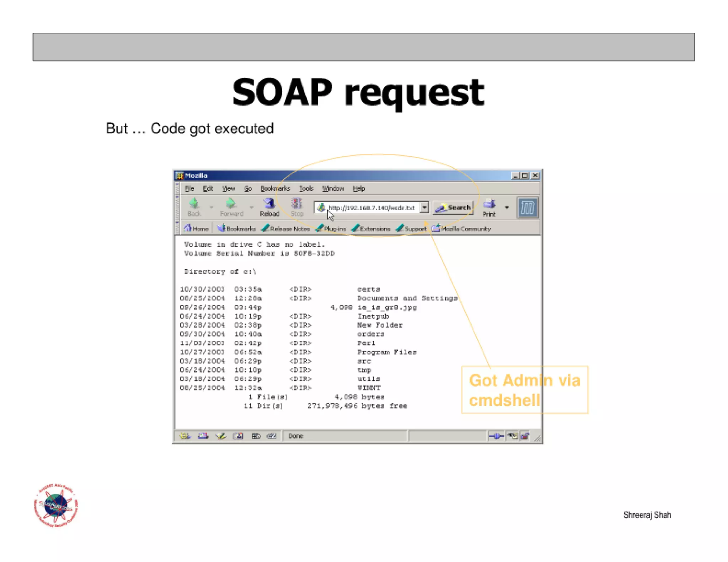Screen dimensions: 728x562
Task: Click the Search button
Action: [x=453, y=207]
